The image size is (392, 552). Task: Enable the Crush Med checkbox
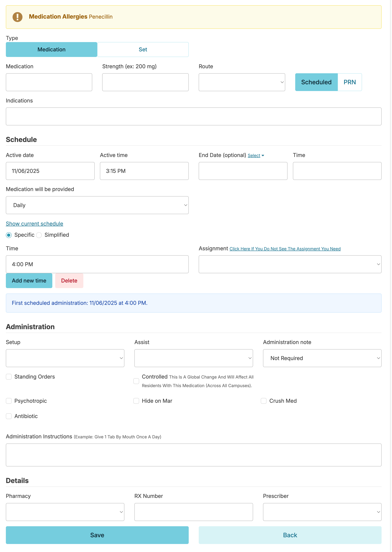click(264, 401)
